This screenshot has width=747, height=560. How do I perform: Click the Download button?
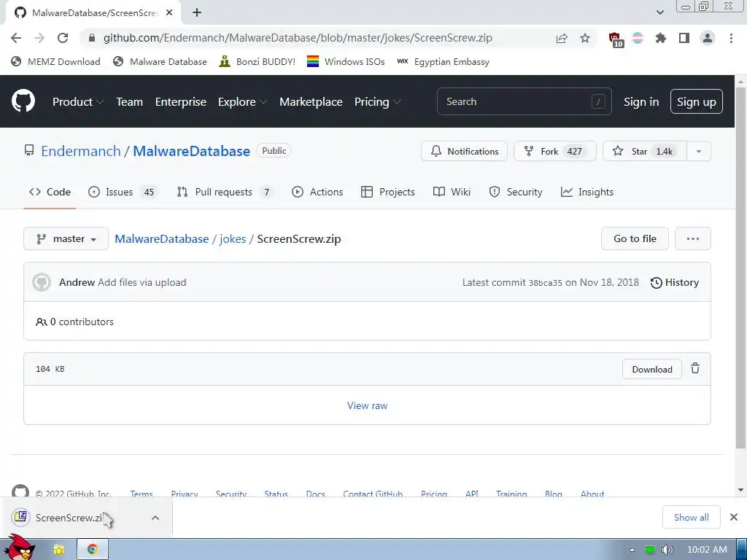point(652,369)
